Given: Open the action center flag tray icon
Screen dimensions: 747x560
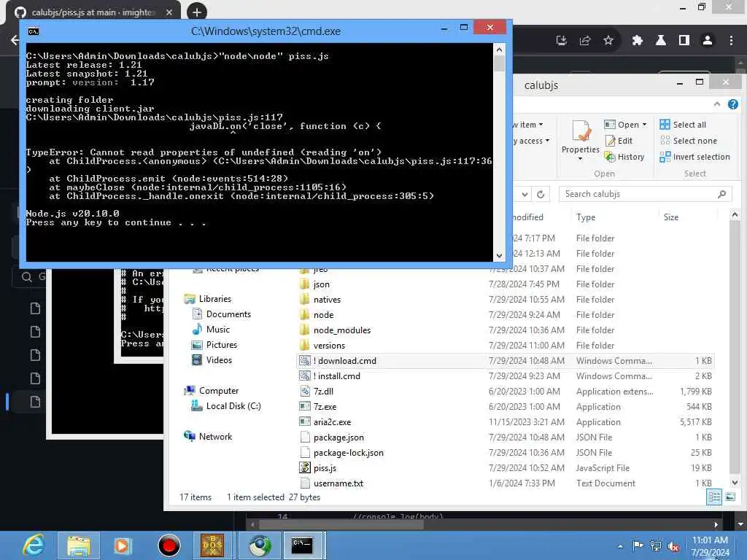Looking at the screenshot, I should click(x=638, y=545).
